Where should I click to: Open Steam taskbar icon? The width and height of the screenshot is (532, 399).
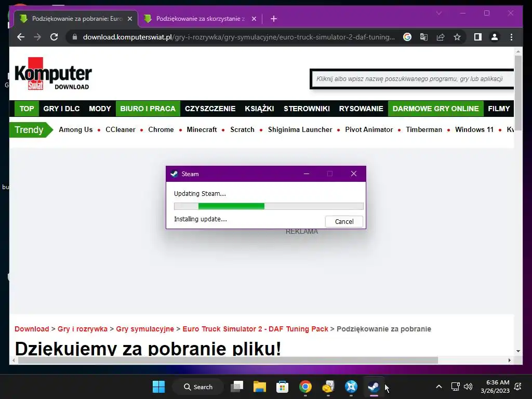[374, 387]
